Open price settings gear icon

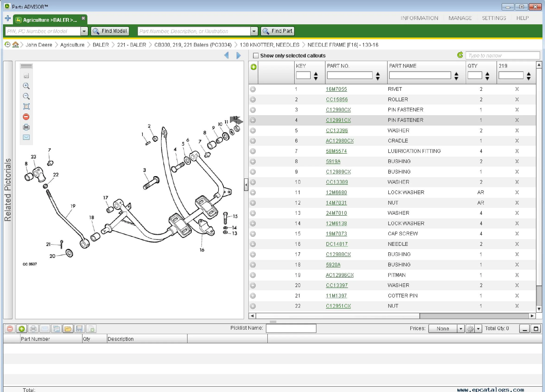coord(470,329)
